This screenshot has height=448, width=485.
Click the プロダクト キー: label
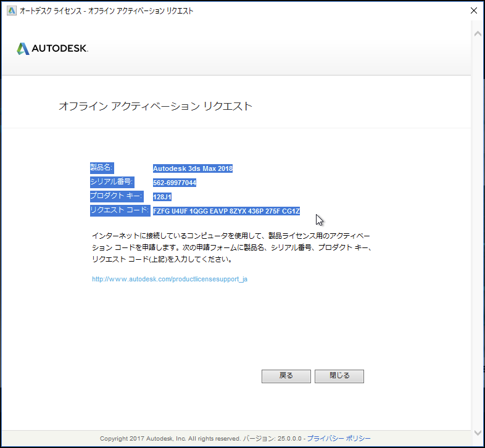pos(117,196)
